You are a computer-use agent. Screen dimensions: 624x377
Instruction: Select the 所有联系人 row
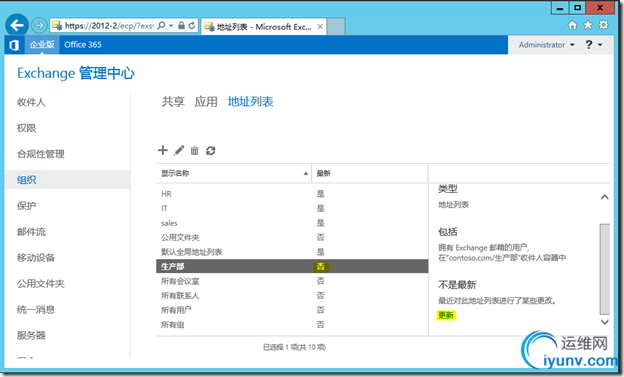tap(292, 295)
